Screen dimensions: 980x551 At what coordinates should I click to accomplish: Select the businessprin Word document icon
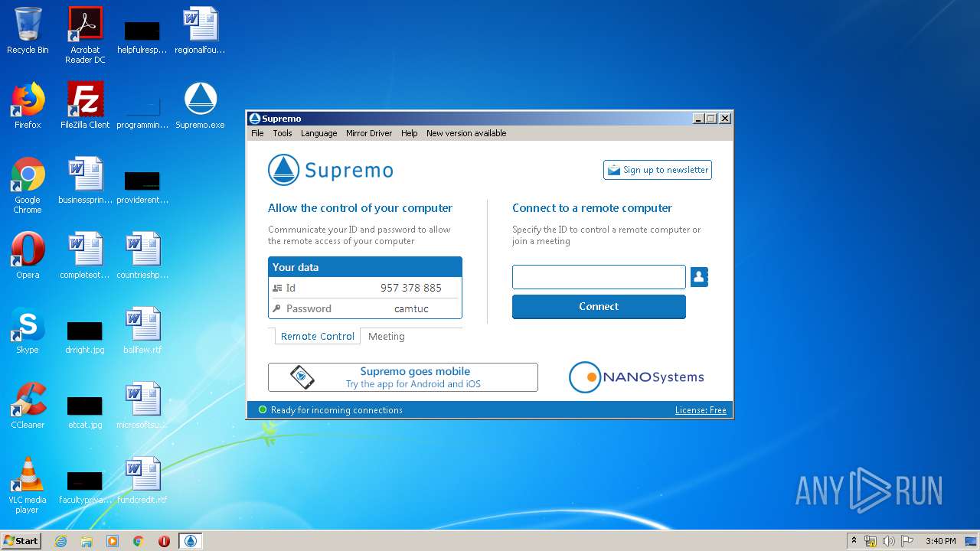[x=85, y=181]
